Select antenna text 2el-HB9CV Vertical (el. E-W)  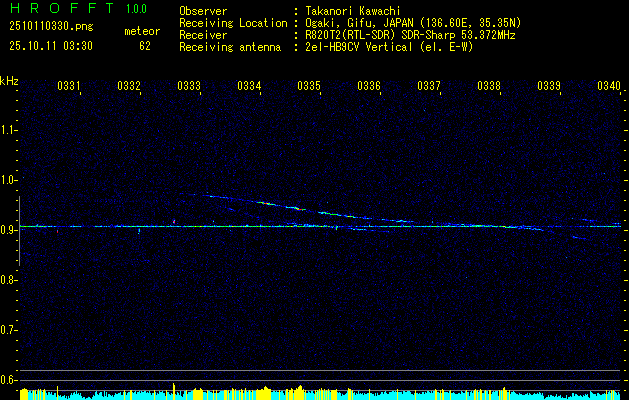pos(389,47)
